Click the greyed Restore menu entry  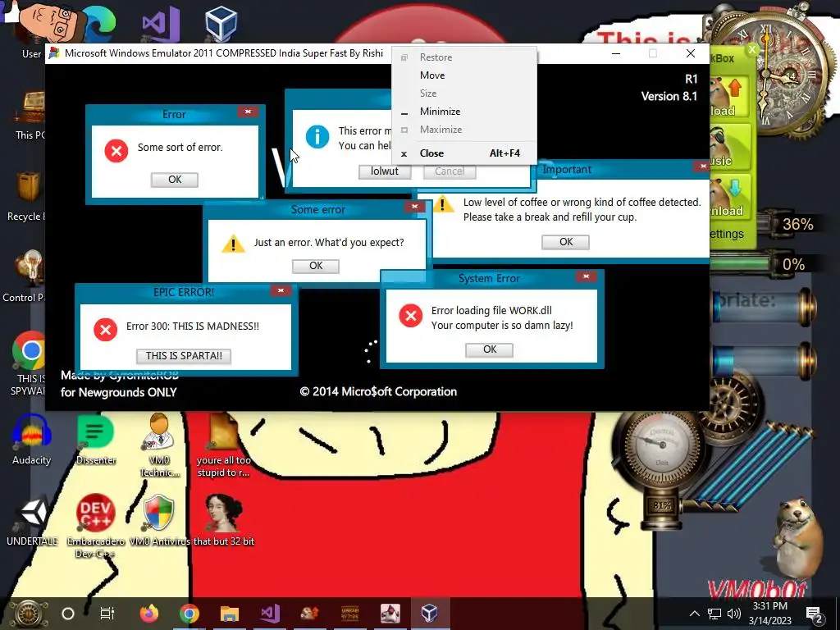point(464,57)
